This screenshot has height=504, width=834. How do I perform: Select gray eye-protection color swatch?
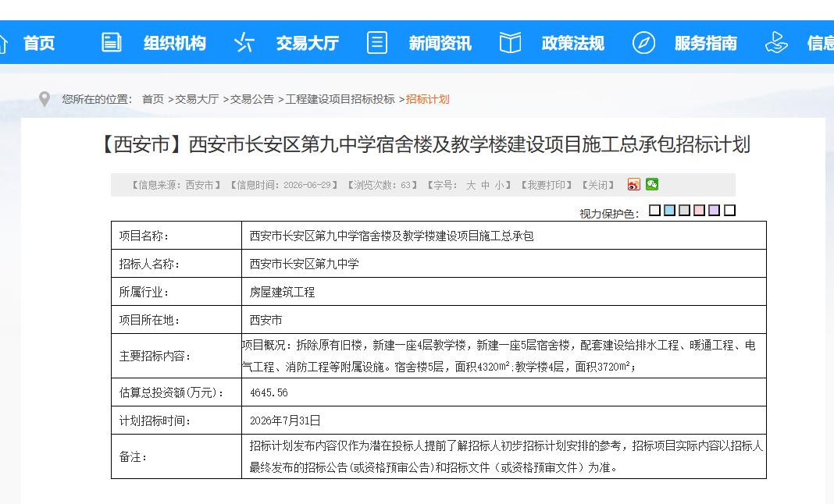pyautogui.click(x=685, y=211)
